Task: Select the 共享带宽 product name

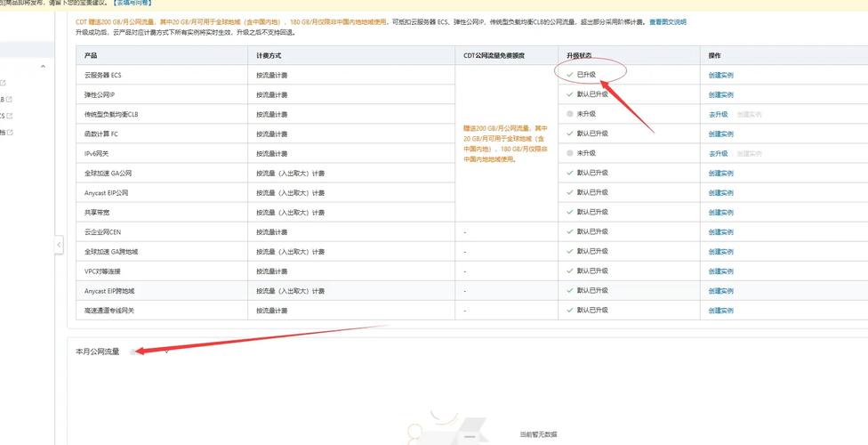Action: tap(96, 212)
